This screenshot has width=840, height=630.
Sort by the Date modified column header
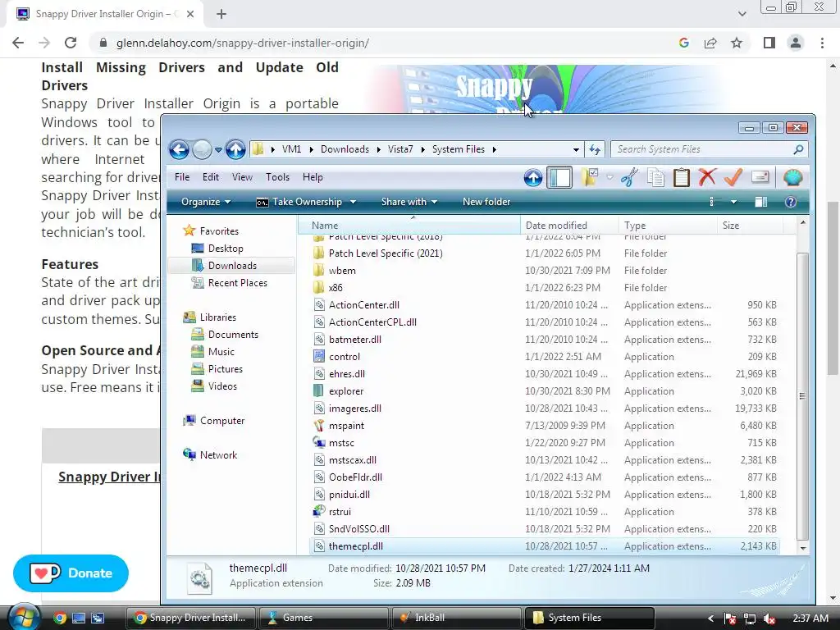tap(569, 226)
